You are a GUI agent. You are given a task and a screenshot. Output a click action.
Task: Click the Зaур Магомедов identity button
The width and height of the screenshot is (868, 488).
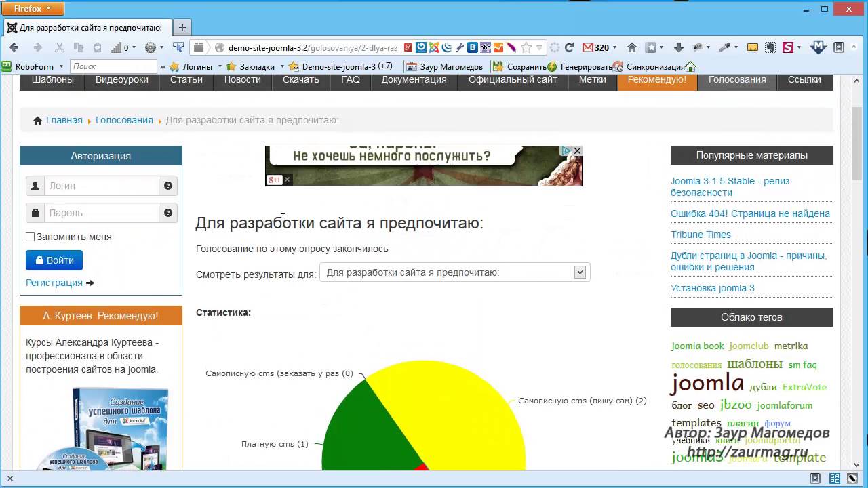click(444, 66)
